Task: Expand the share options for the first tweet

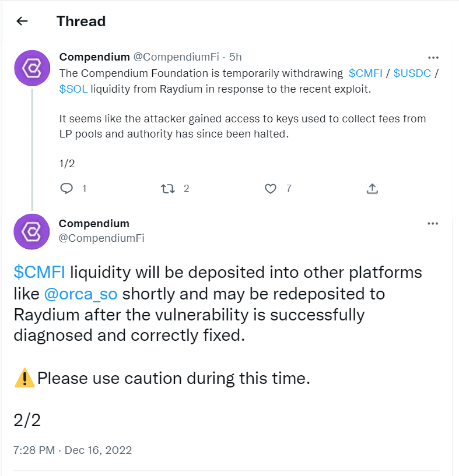Action: tap(372, 188)
